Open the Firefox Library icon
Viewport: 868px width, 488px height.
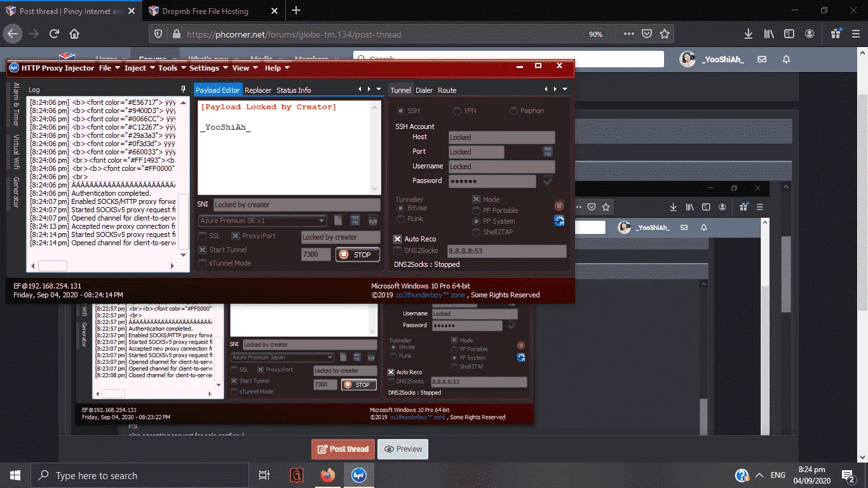[769, 34]
